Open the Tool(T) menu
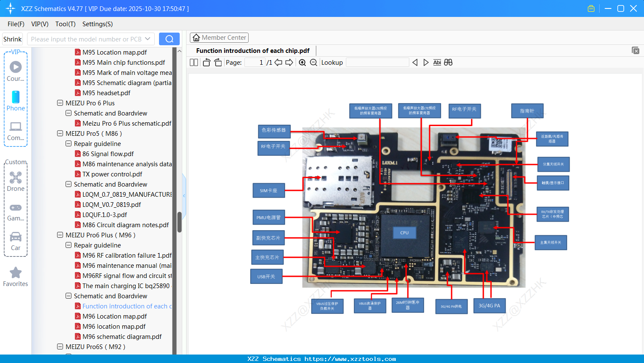Image resolution: width=644 pixels, height=363 pixels. coord(65,24)
